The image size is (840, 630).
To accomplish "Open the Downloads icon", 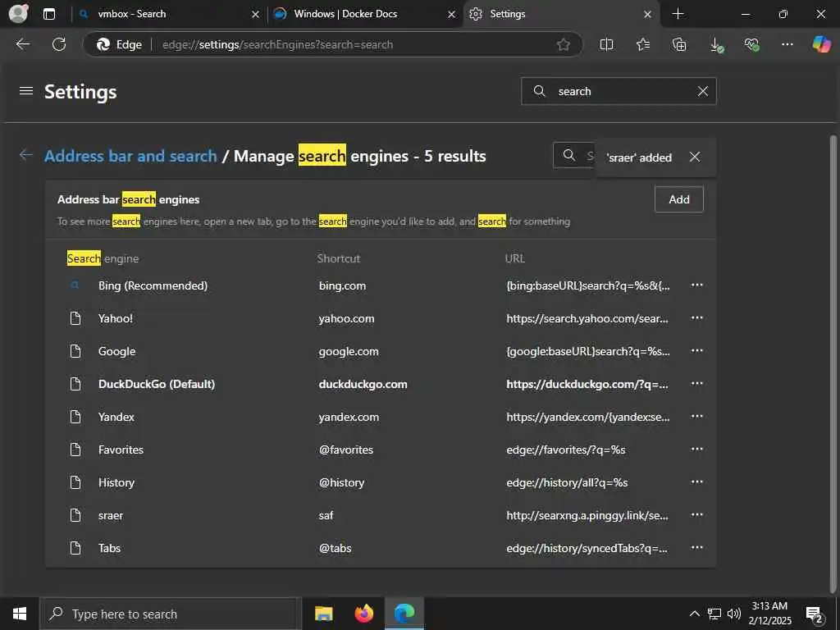I will [x=715, y=44].
